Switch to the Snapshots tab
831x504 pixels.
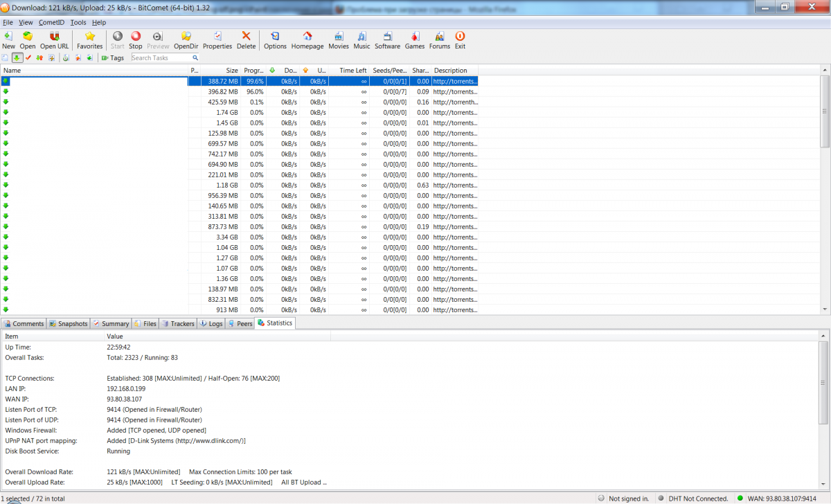click(69, 323)
